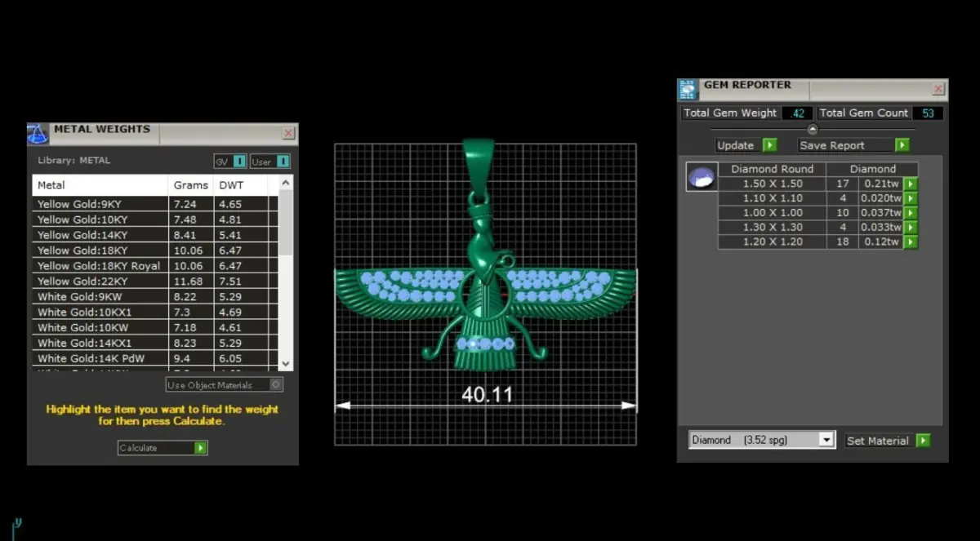Click the 0.12tw weight cell

pyautogui.click(x=880, y=242)
